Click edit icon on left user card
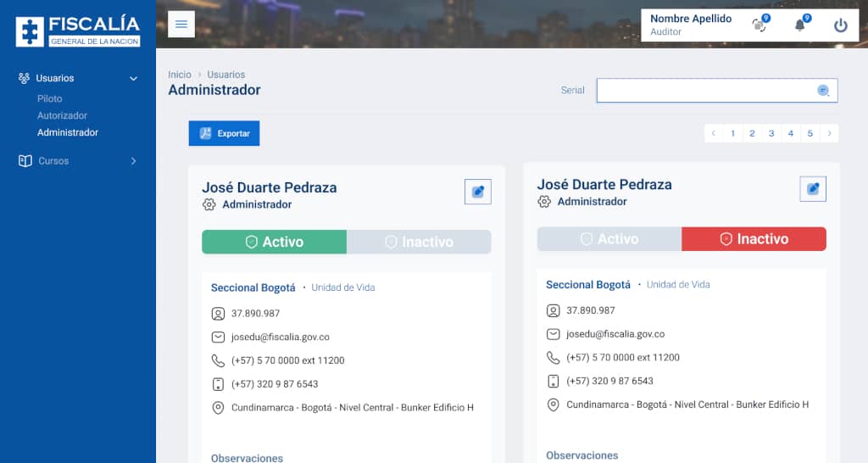This screenshot has height=463, width=868. click(x=478, y=192)
